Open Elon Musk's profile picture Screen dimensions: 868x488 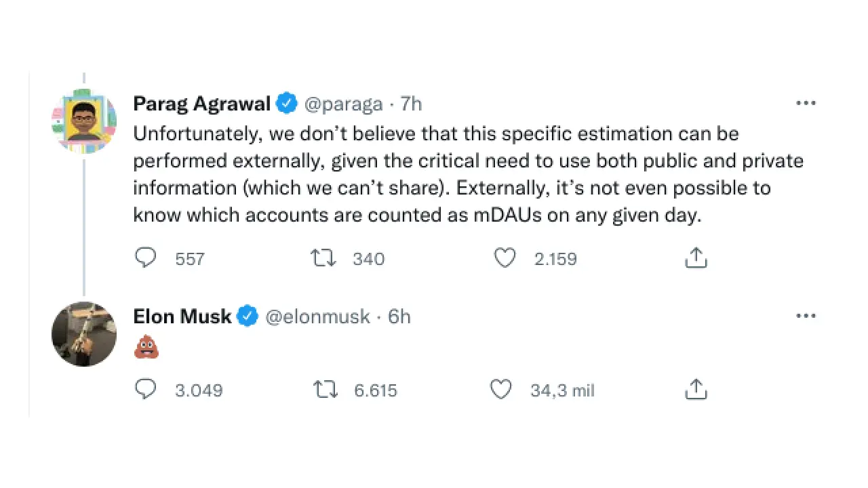84,334
